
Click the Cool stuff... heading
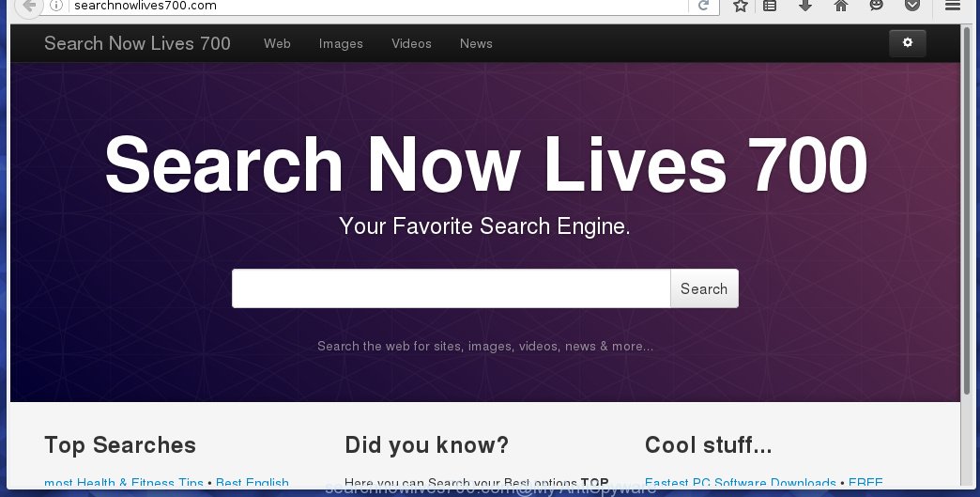(708, 445)
